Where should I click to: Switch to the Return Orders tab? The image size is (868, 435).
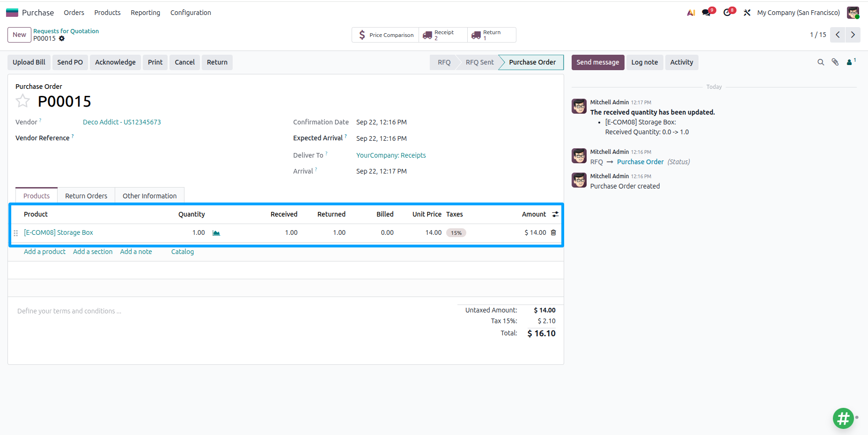coord(86,196)
